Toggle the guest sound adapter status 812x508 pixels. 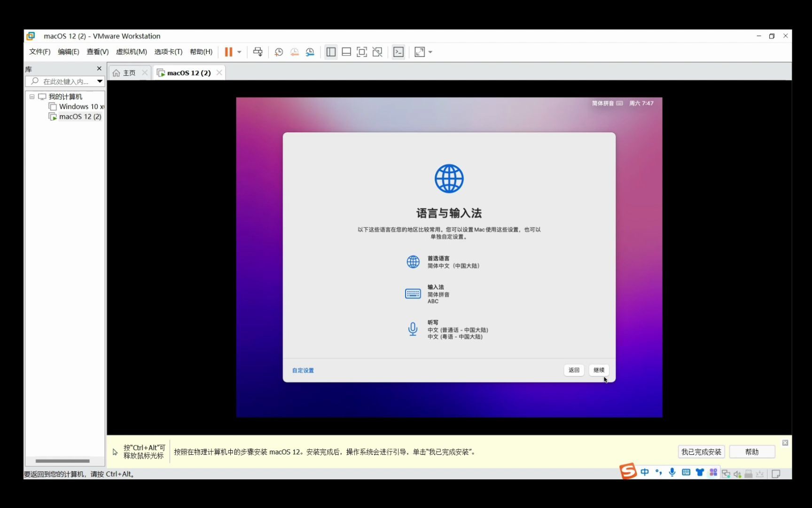pos(737,474)
